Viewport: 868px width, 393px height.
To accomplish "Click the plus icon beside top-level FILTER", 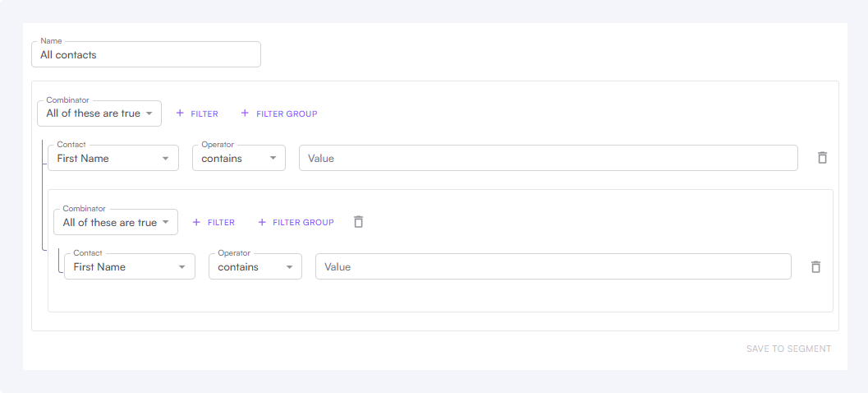I will (x=180, y=113).
